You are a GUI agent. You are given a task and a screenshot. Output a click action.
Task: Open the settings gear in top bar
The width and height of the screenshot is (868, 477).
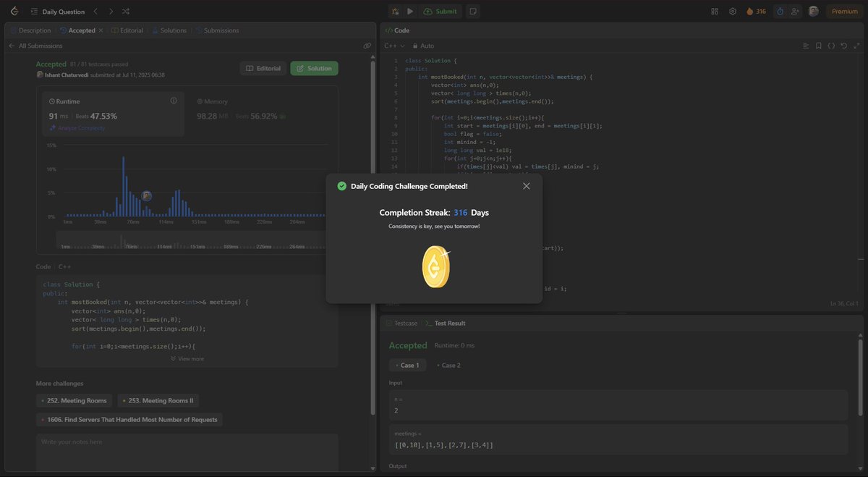point(733,12)
